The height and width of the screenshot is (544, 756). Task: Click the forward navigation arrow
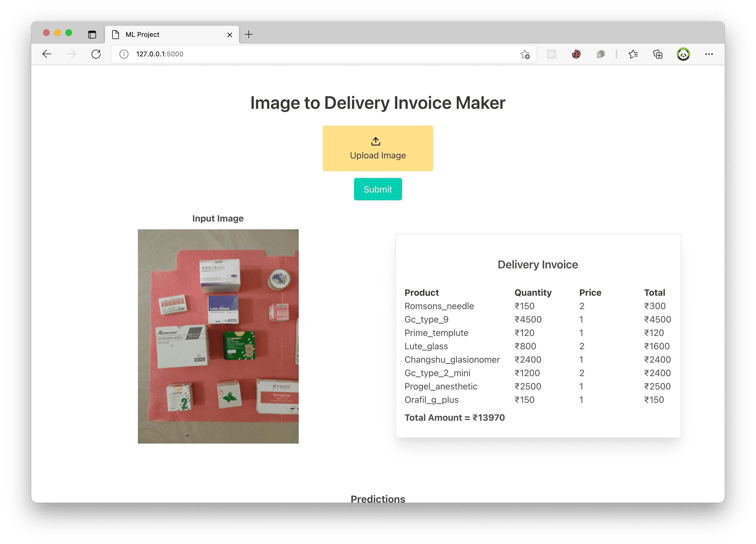coord(71,54)
